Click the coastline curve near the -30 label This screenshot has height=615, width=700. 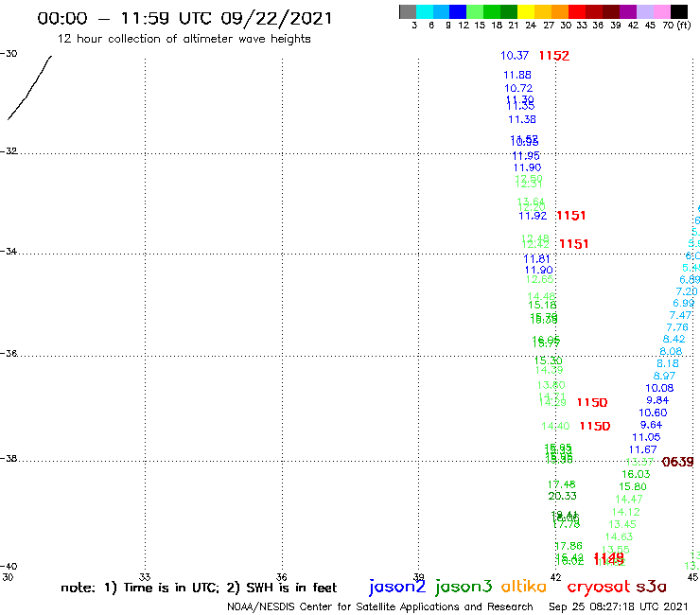tap(30, 88)
